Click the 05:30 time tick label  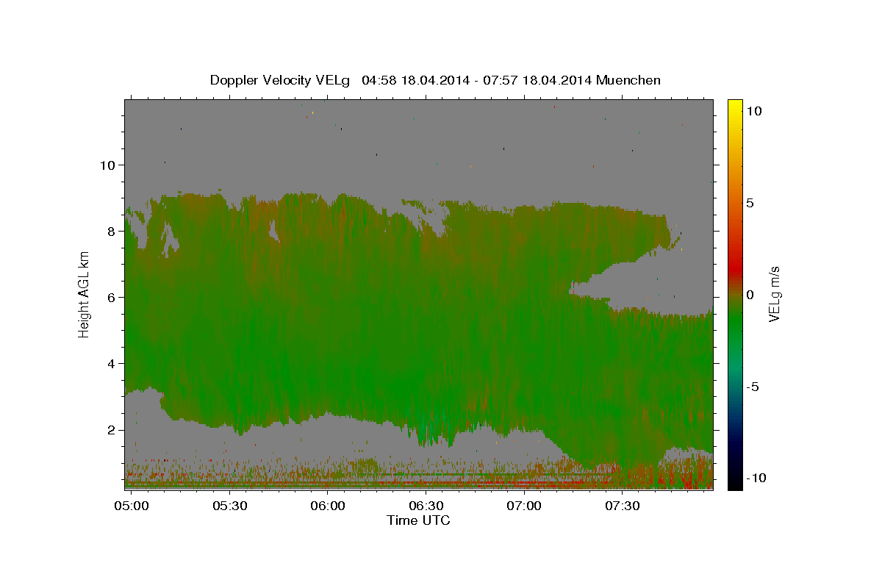coord(229,506)
